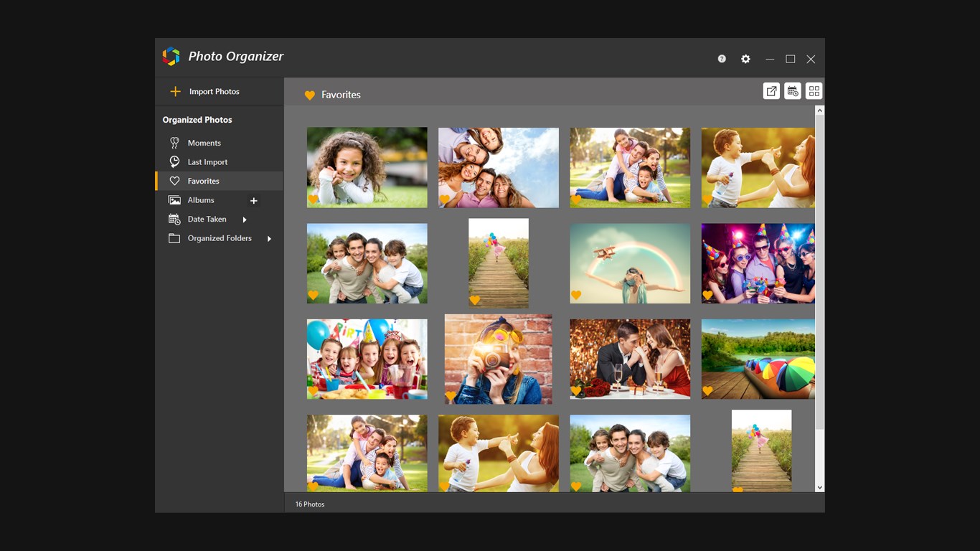
Task: Open the party group in hats and sunglasses photo
Action: [758, 263]
